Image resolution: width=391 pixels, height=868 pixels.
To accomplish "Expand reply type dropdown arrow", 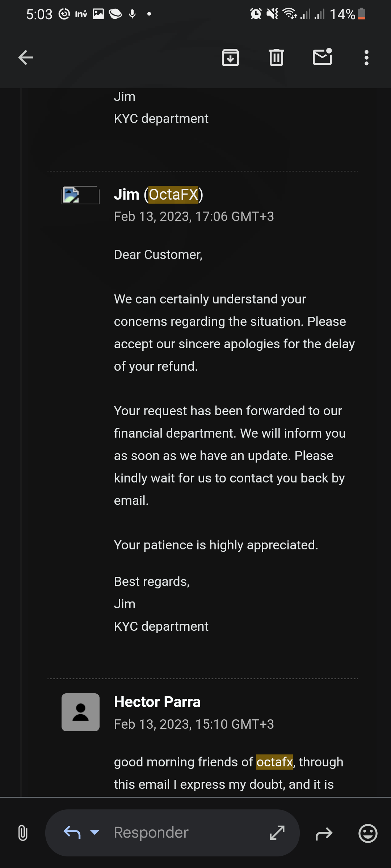I will [x=94, y=833].
